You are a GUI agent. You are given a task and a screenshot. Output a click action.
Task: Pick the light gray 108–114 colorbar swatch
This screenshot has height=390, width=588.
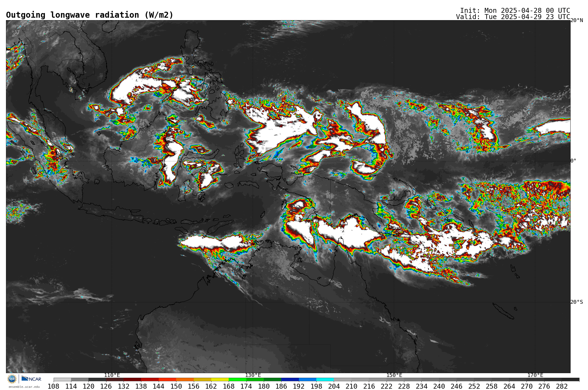coord(62,379)
